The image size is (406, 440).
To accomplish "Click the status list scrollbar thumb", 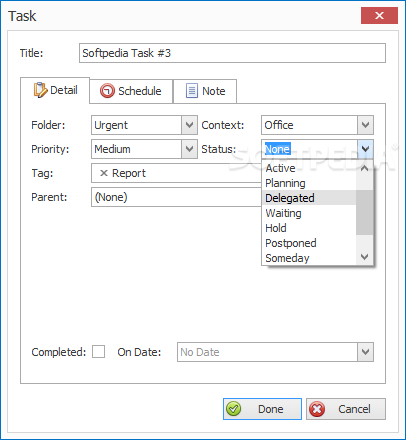I will click(364, 212).
